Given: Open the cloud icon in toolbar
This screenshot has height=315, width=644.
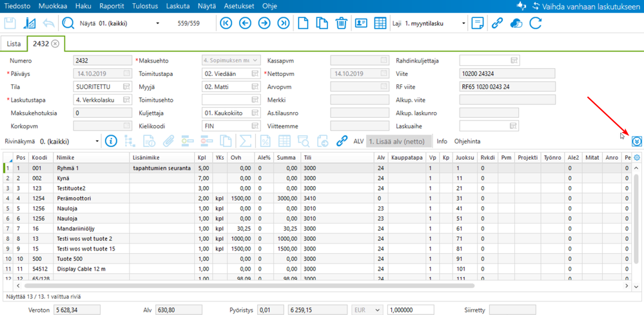Looking at the screenshot, I should [x=516, y=23].
